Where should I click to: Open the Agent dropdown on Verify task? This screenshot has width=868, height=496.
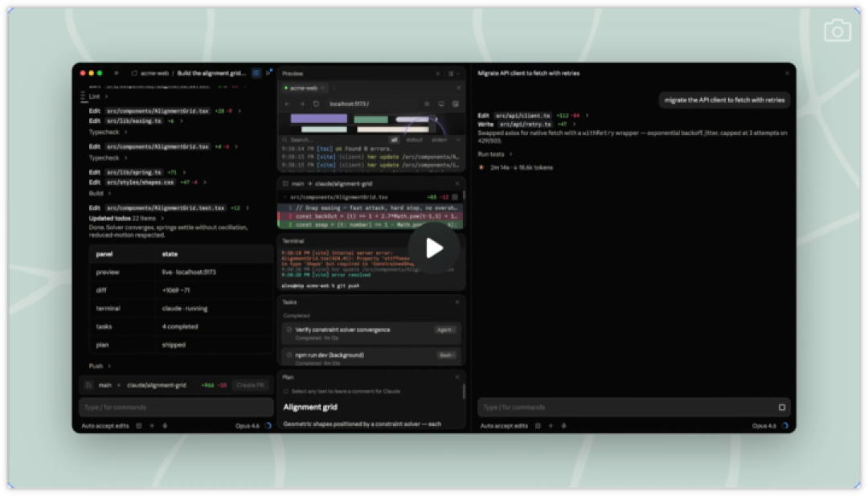pyautogui.click(x=445, y=330)
